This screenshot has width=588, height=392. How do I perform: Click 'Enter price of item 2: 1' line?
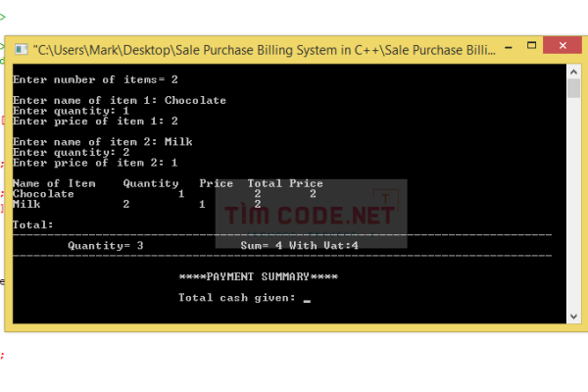click(x=95, y=163)
